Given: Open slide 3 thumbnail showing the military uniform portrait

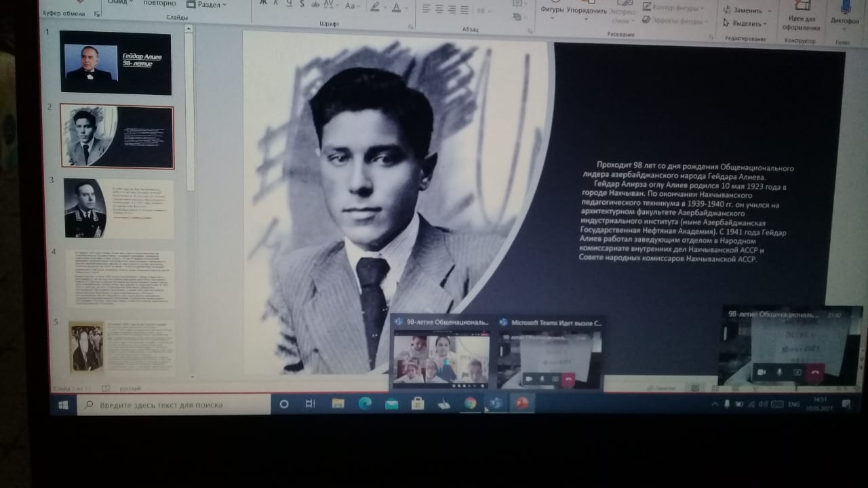Looking at the screenshot, I should [119, 208].
